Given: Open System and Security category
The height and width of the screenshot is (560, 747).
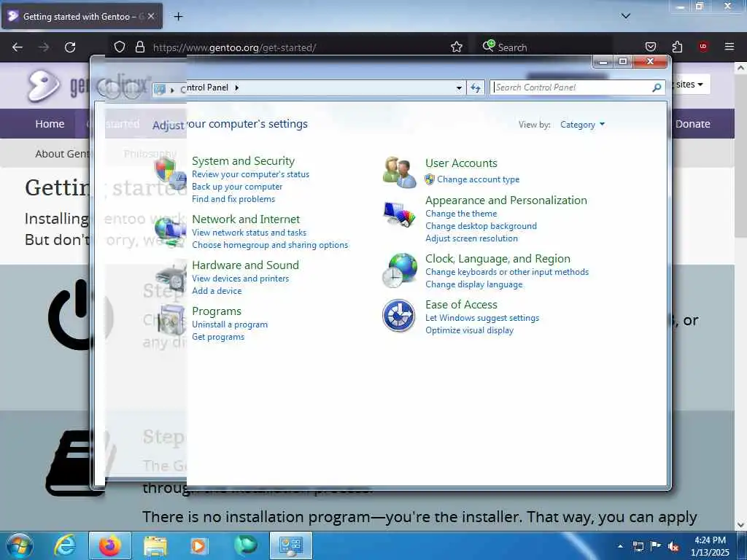Looking at the screenshot, I should point(243,161).
